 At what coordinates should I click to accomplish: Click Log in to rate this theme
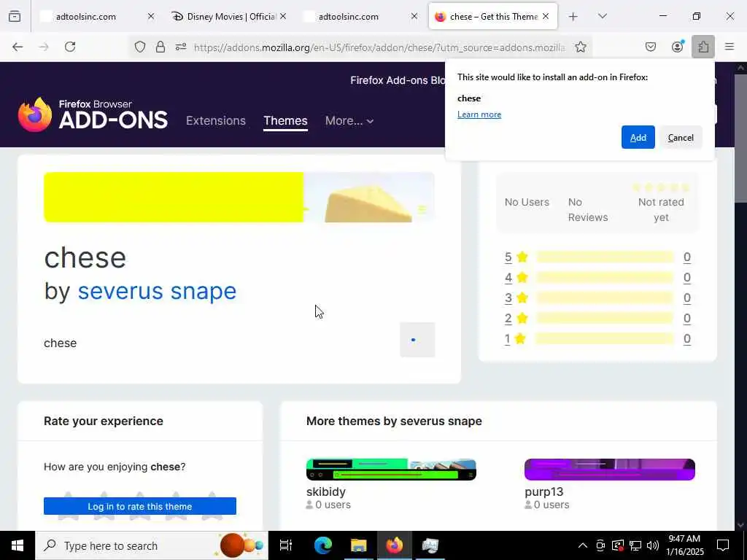(x=139, y=506)
